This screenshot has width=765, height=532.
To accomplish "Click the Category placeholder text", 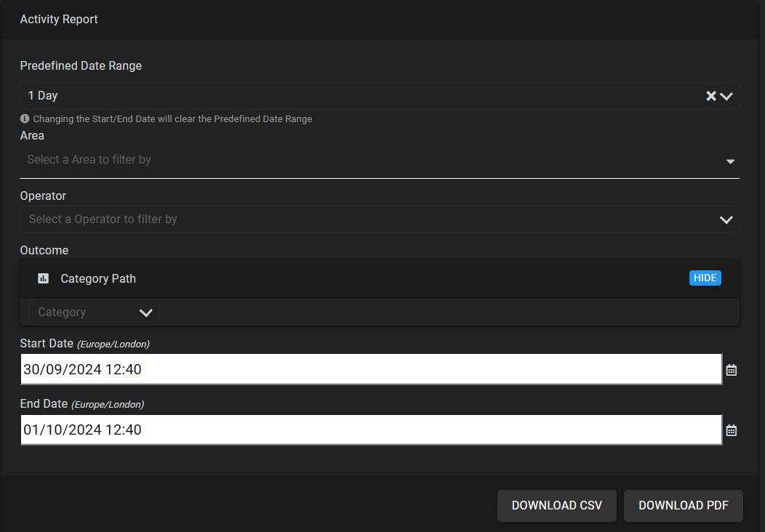I will [63, 312].
